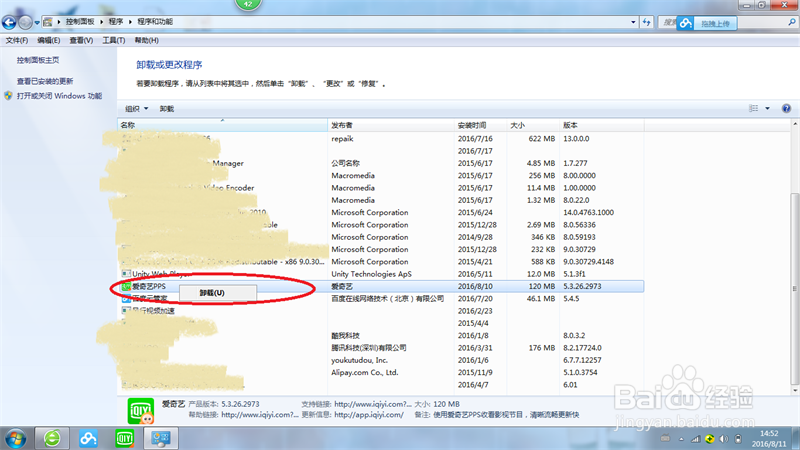Click the volume speaker tray icon

point(723,439)
